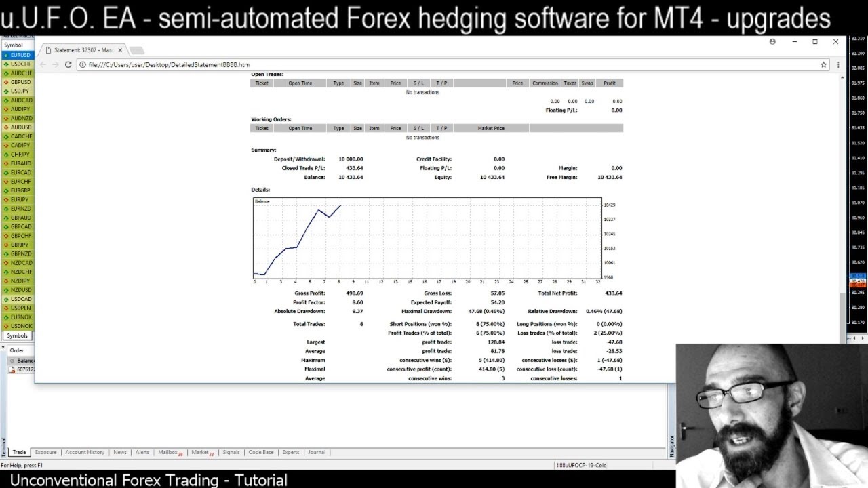868x488 pixels.
Task: Select EURJPY in Market Watch
Action: click(x=18, y=199)
